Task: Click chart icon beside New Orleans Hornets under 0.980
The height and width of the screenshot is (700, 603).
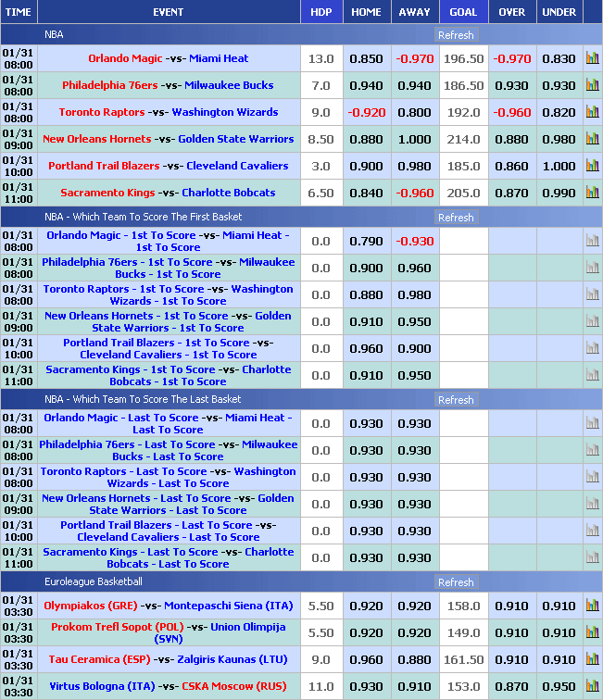Action: [592, 139]
